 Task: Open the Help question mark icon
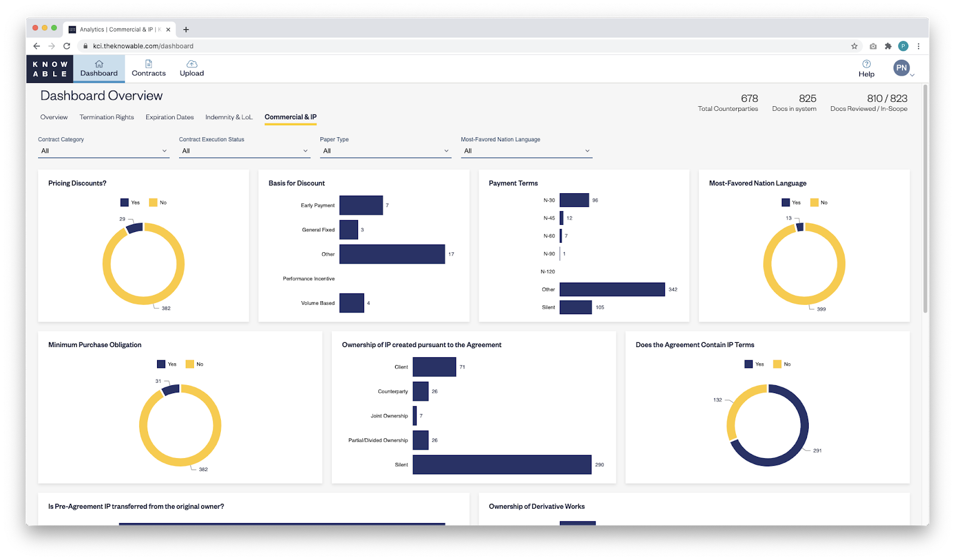(867, 64)
